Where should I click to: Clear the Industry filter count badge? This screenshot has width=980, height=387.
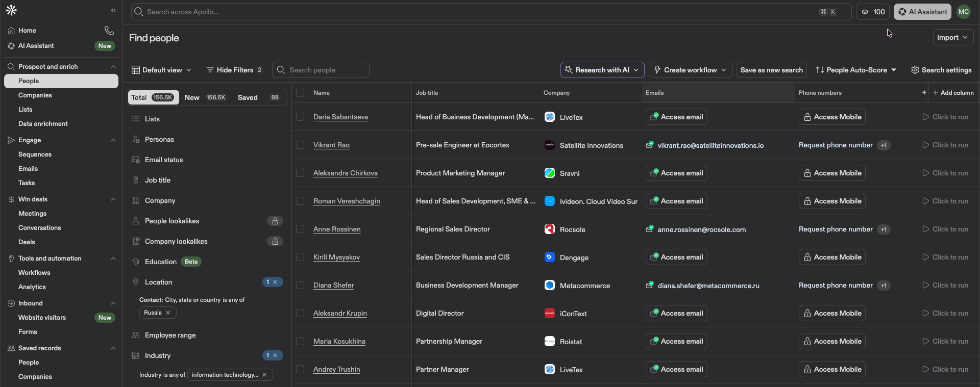pyautogui.click(x=273, y=355)
